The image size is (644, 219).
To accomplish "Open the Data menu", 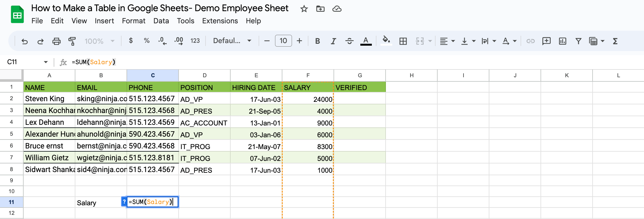I will click(x=161, y=21).
